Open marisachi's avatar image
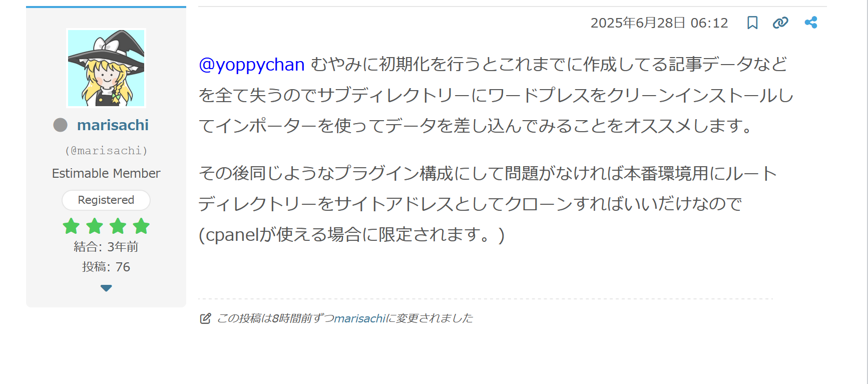Viewport: 868px width, 384px height. coord(106,68)
